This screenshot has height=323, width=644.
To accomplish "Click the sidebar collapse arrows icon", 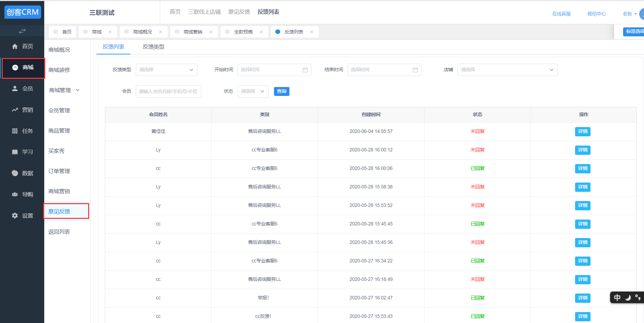I will [x=22, y=31].
